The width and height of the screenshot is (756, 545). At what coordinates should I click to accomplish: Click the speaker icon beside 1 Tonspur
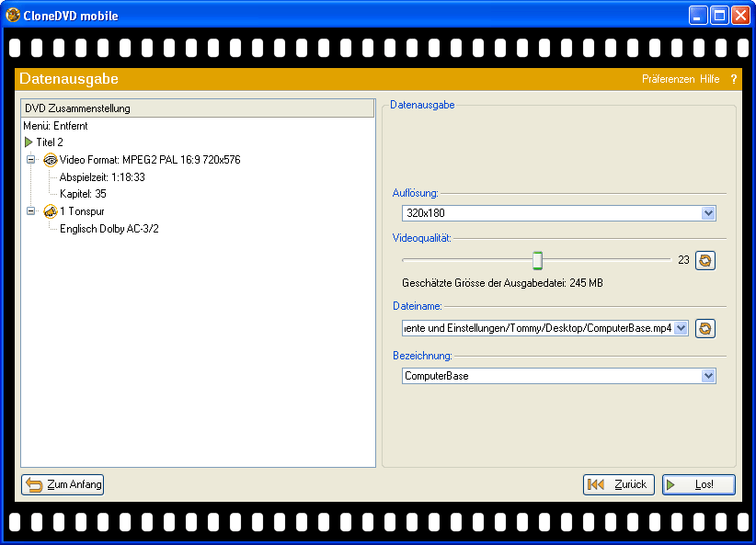point(51,211)
